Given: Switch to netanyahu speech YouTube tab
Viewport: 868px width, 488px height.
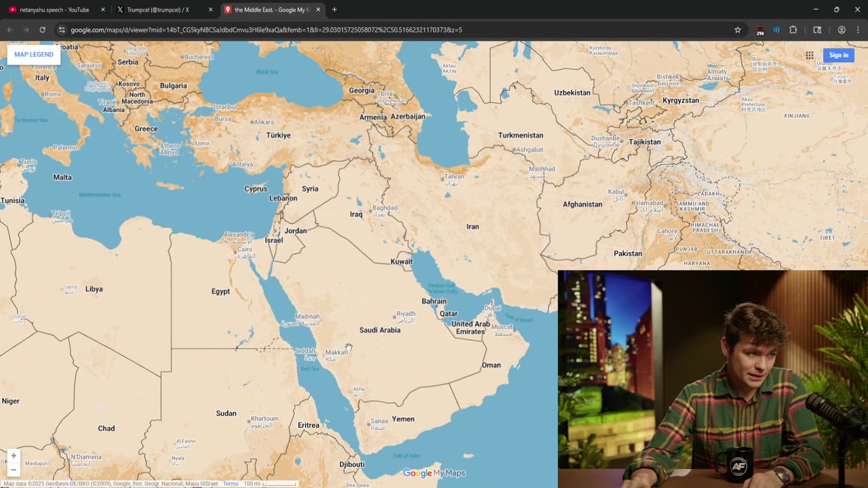Looking at the screenshot, I should coord(54,9).
